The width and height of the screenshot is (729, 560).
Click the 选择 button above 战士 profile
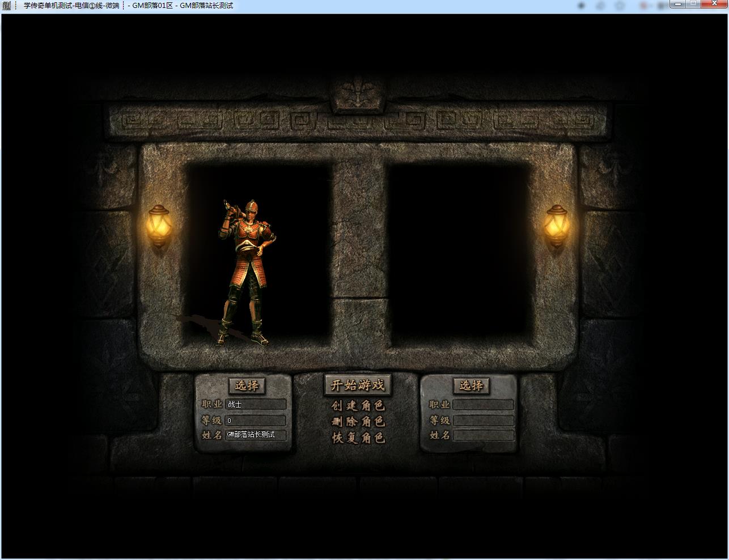[247, 385]
